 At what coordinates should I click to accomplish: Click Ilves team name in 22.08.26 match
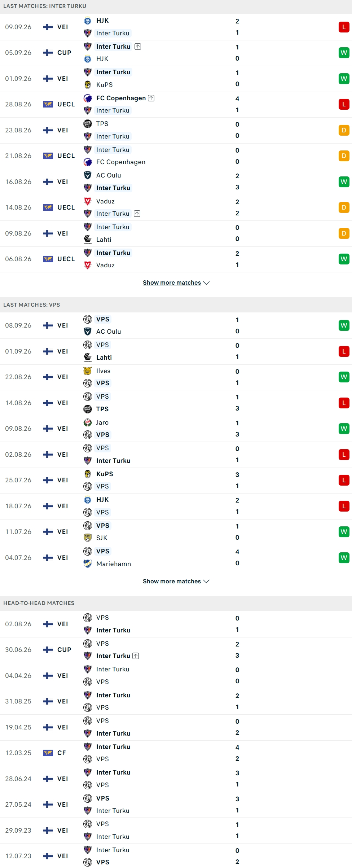[x=103, y=371]
